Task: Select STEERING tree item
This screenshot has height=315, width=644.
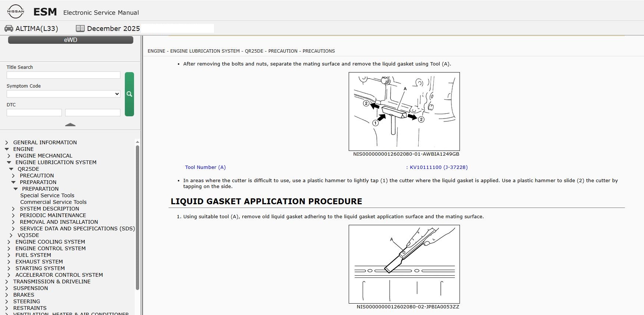Action: click(x=27, y=301)
